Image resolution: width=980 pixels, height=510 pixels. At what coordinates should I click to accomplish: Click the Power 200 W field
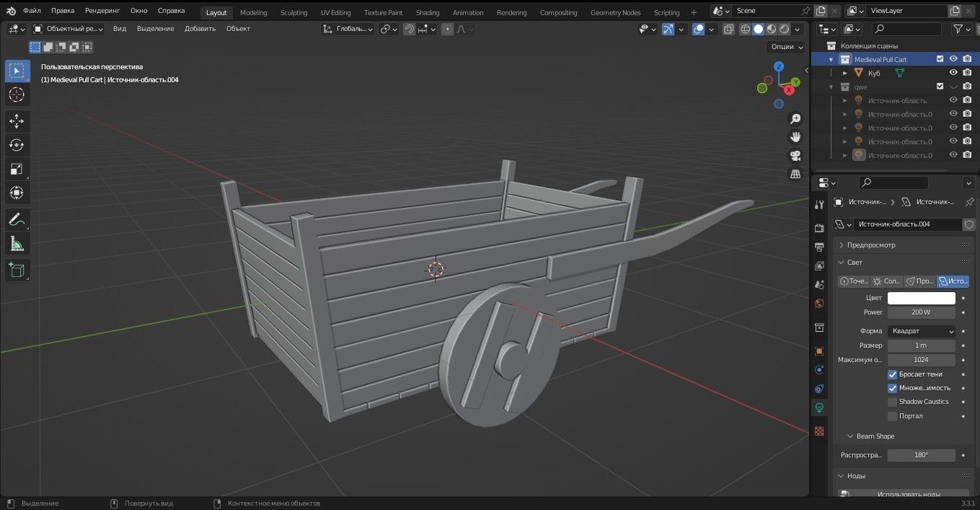(x=921, y=312)
